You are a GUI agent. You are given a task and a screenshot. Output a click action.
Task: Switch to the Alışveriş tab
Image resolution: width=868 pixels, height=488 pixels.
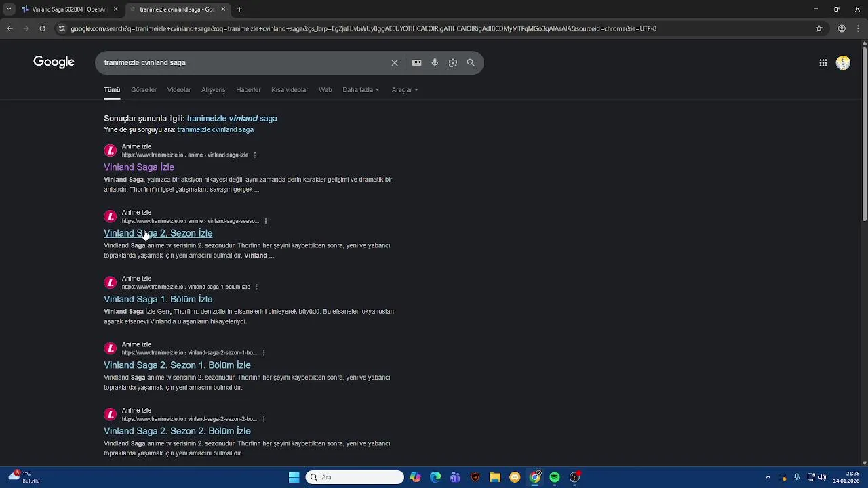click(213, 90)
